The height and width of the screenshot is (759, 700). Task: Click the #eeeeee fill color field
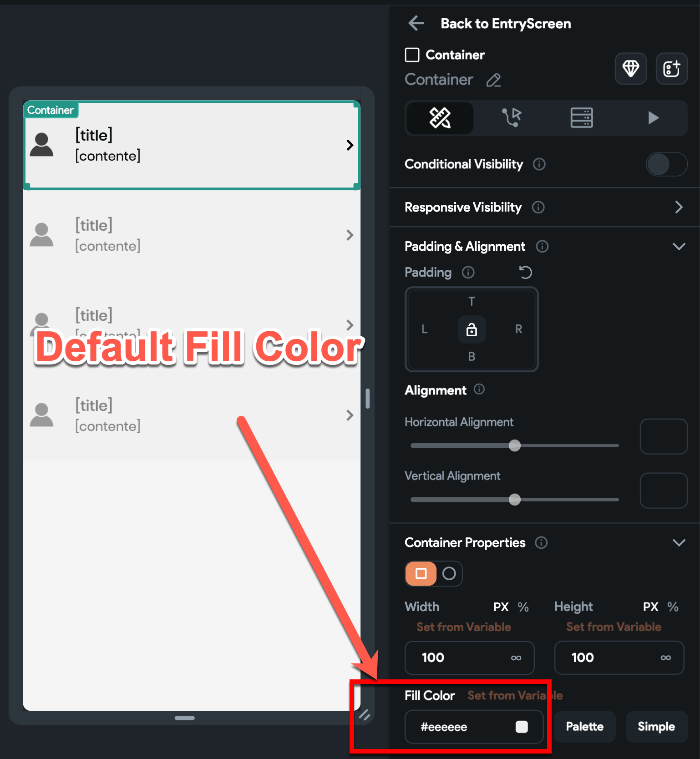click(x=474, y=727)
